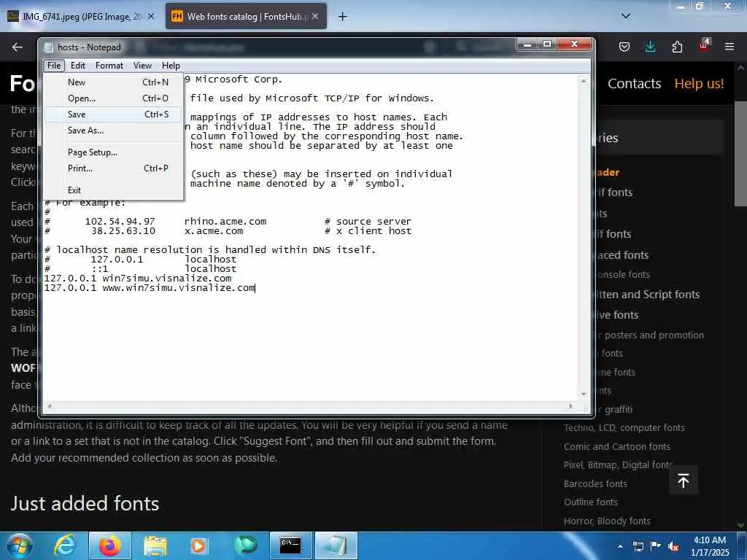The height and width of the screenshot is (560, 747).
Task: Select Print... in the File menu
Action: tap(113, 168)
